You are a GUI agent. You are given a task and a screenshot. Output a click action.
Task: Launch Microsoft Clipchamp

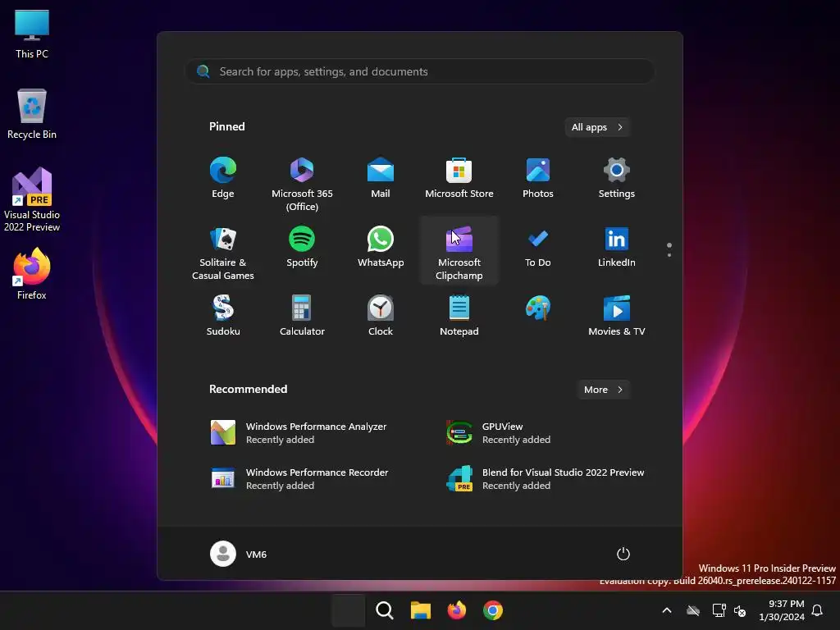[459, 251]
